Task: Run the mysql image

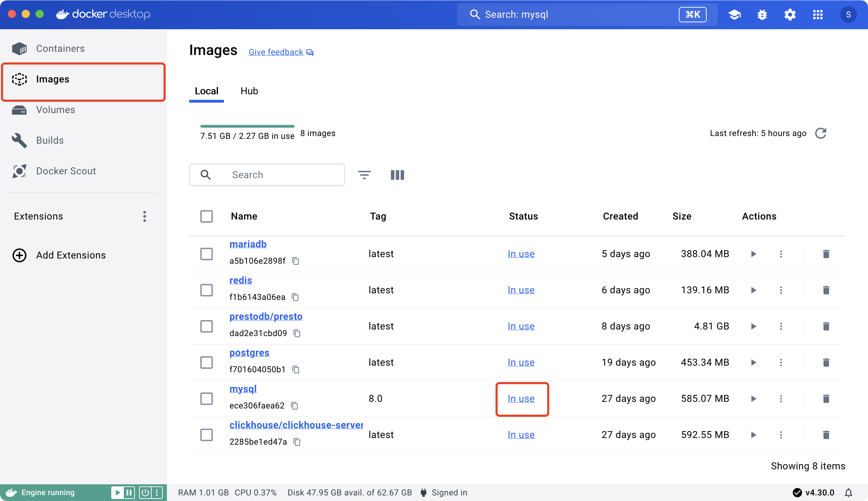Action: [754, 399]
